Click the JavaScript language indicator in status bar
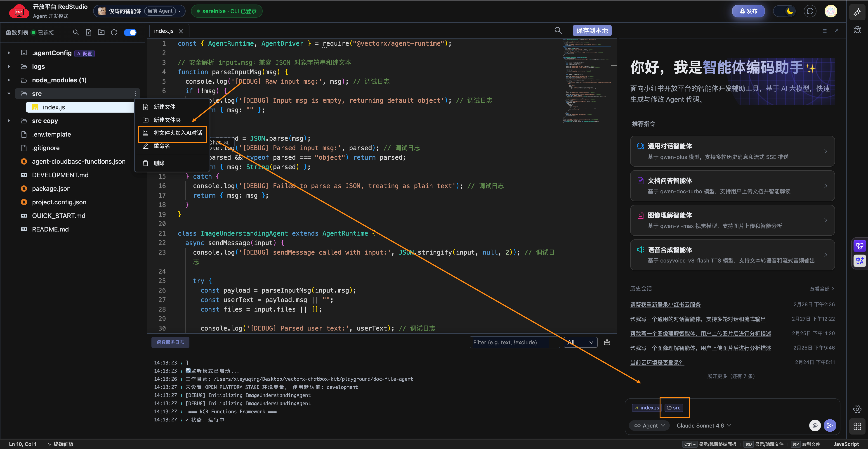Image resolution: width=868 pixels, height=449 pixels. pos(846,444)
